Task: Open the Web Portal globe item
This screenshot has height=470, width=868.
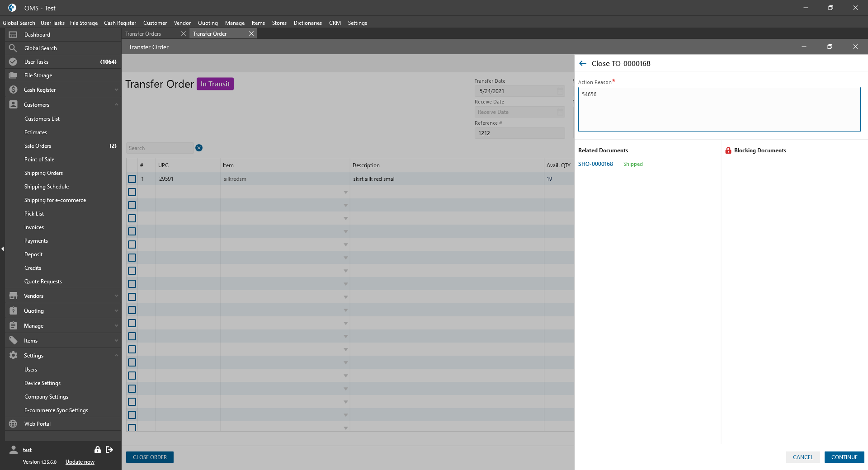Action: pyautogui.click(x=13, y=424)
